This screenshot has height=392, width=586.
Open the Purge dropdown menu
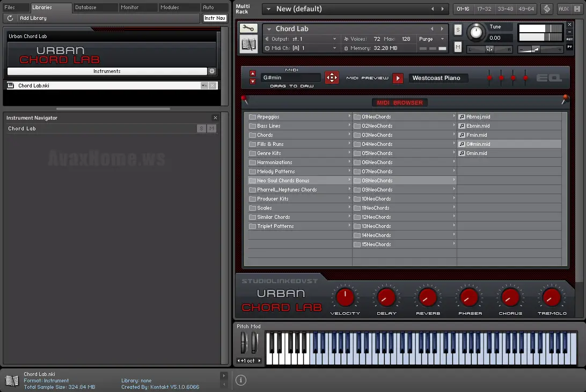[x=431, y=39]
